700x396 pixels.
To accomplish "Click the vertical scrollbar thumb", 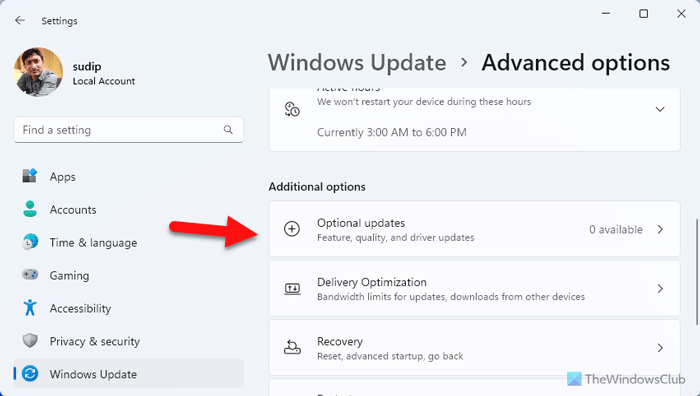I will pyautogui.click(x=696, y=272).
